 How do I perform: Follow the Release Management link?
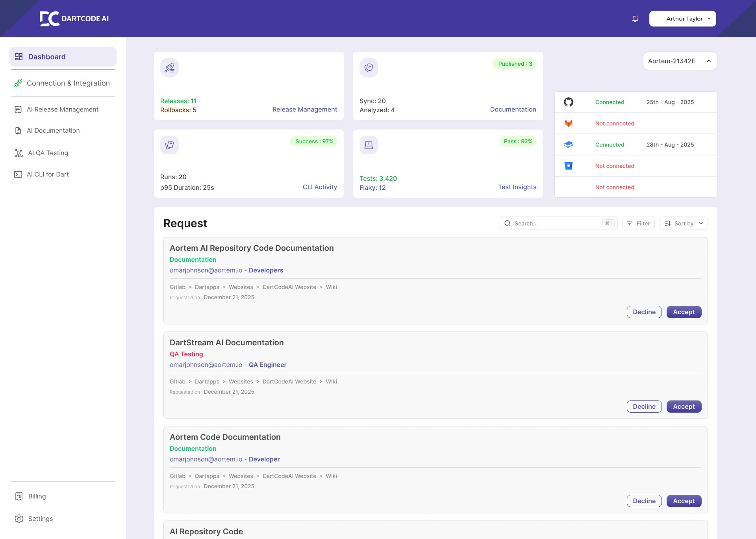pos(305,109)
